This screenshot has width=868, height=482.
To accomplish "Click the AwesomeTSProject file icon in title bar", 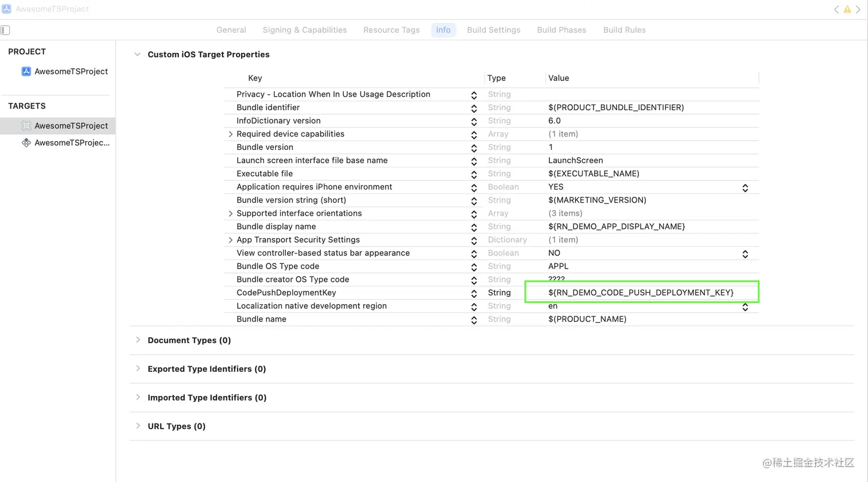I will click(6, 9).
